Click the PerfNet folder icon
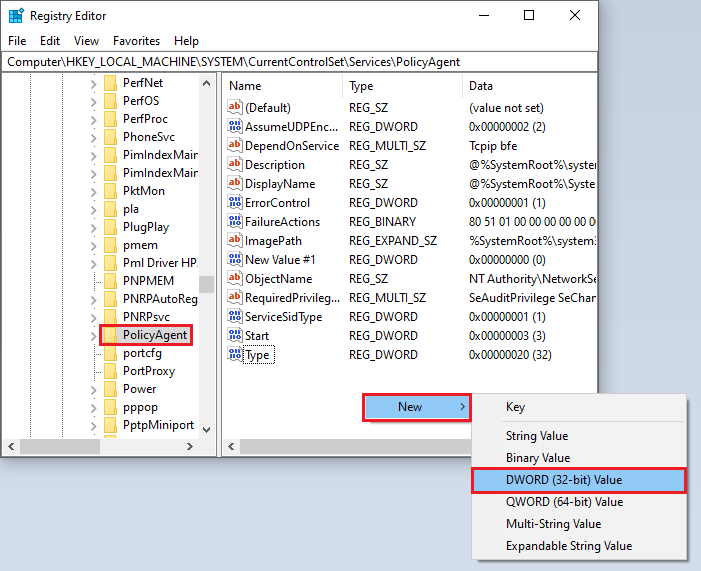Viewport: 701px width, 571px height. (110, 83)
